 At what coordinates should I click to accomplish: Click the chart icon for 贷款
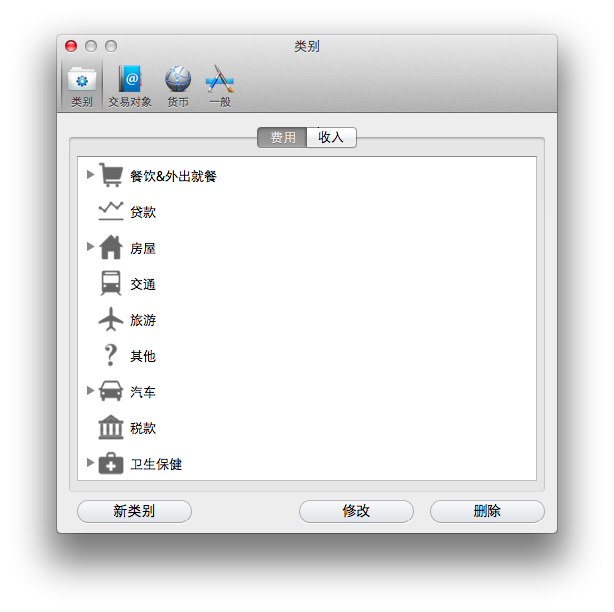point(111,211)
